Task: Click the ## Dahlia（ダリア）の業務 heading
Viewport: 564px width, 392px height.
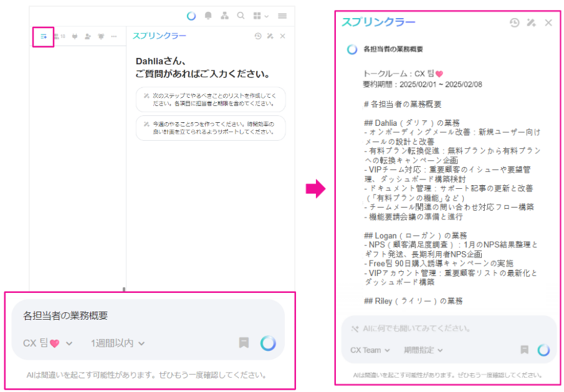Action: [411, 123]
